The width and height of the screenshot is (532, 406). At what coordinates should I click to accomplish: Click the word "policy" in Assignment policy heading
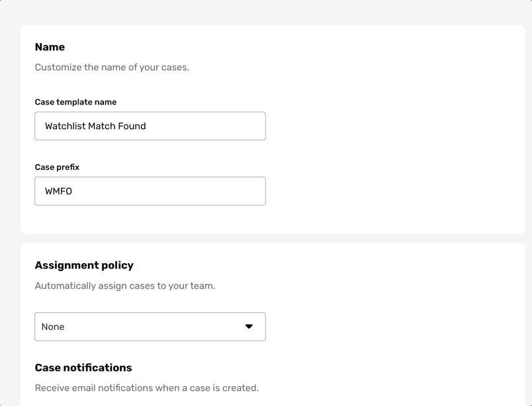coord(117,266)
